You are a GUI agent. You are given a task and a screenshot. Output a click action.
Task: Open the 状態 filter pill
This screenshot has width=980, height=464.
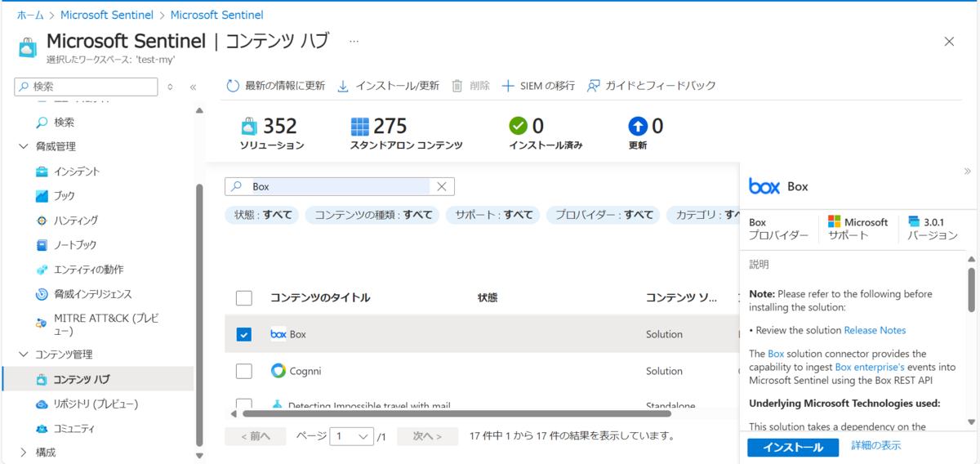[262, 215]
